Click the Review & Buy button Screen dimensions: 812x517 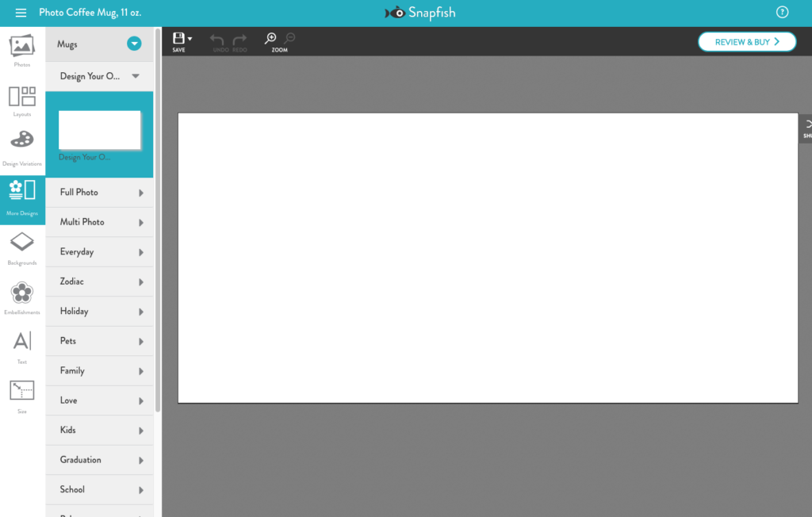747,42
